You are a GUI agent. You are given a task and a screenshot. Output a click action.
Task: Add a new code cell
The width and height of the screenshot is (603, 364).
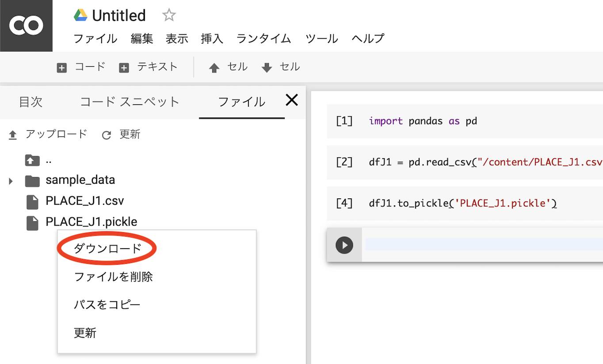[x=81, y=67]
